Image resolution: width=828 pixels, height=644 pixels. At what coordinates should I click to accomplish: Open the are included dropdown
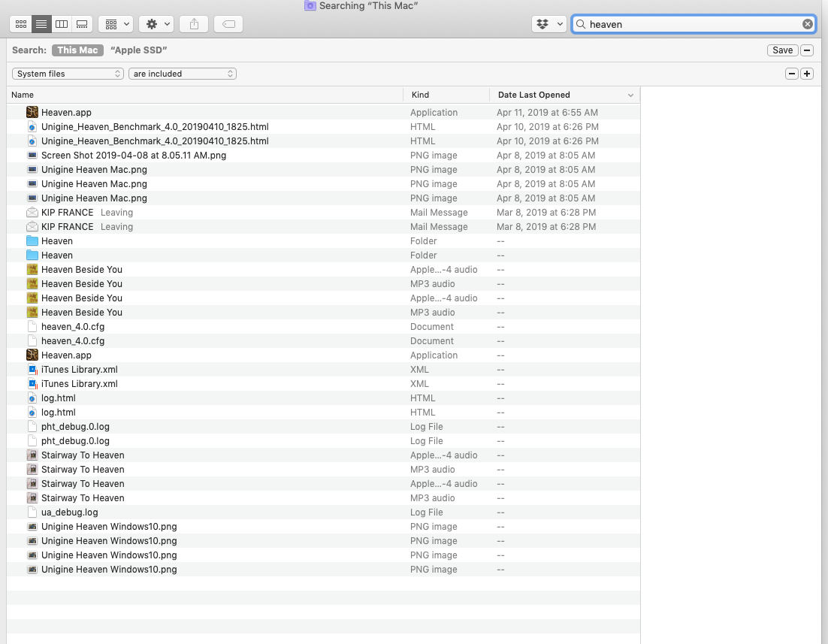click(182, 74)
